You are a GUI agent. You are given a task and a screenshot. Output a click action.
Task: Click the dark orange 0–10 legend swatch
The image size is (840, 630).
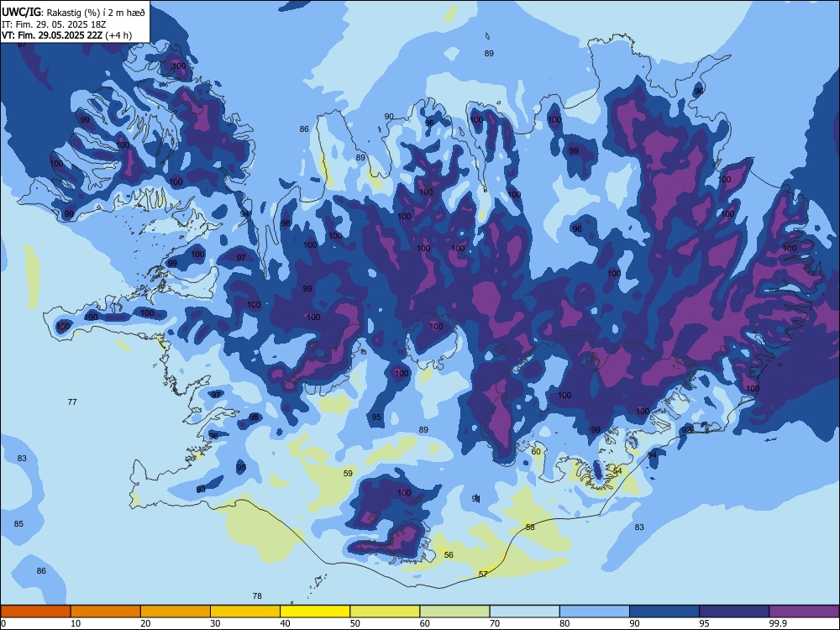pos(35,612)
